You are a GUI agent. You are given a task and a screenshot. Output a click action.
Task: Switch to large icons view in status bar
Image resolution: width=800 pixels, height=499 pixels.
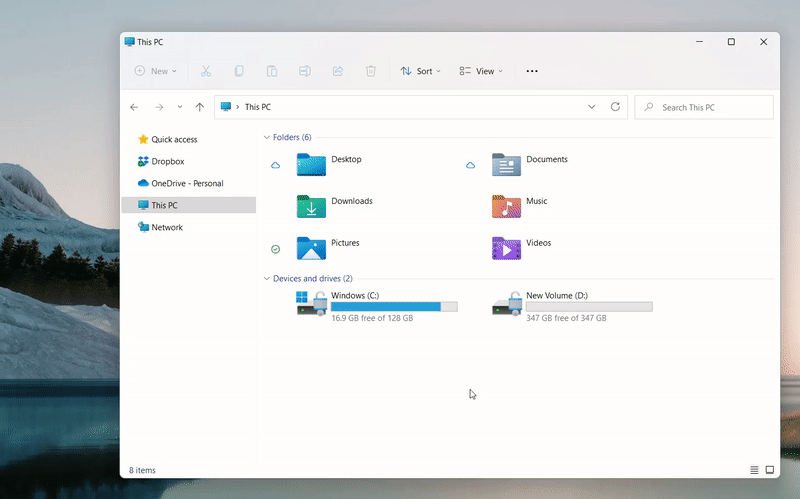coord(770,470)
